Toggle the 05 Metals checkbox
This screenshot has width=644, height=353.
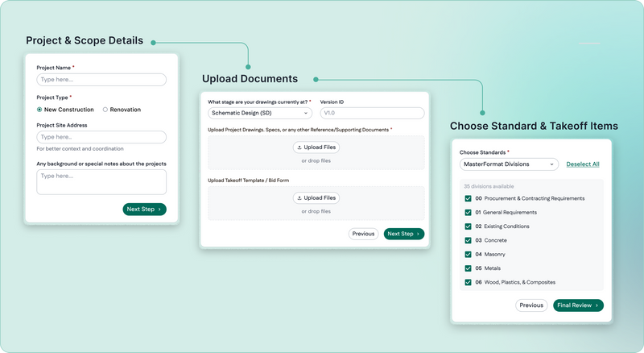coord(468,268)
